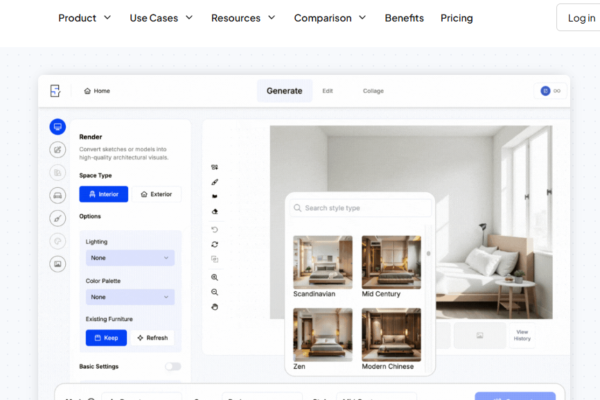The image size is (600, 400).
Task: Click the Render heading text
Action: [x=91, y=137]
